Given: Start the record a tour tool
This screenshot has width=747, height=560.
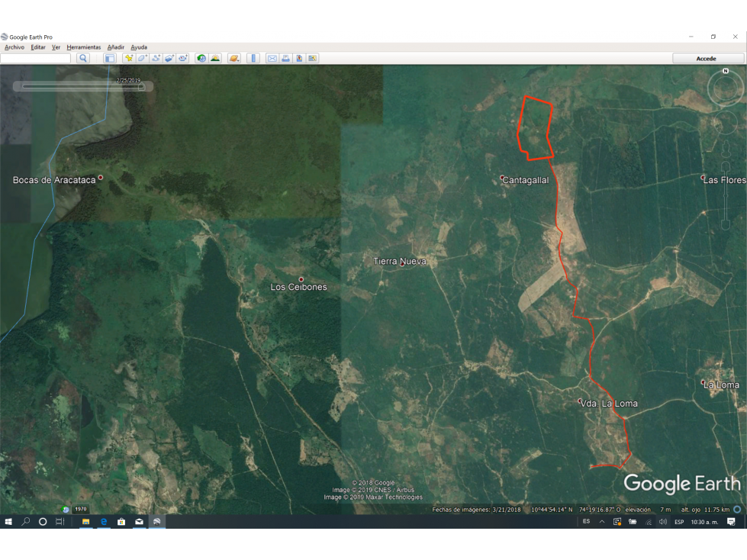Looking at the screenshot, I should click(x=183, y=58).
